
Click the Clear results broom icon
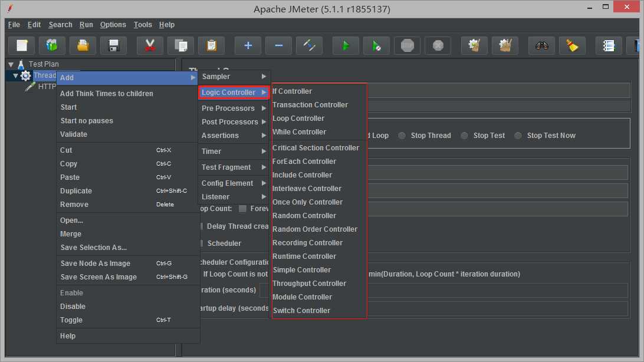pos(474,45)
